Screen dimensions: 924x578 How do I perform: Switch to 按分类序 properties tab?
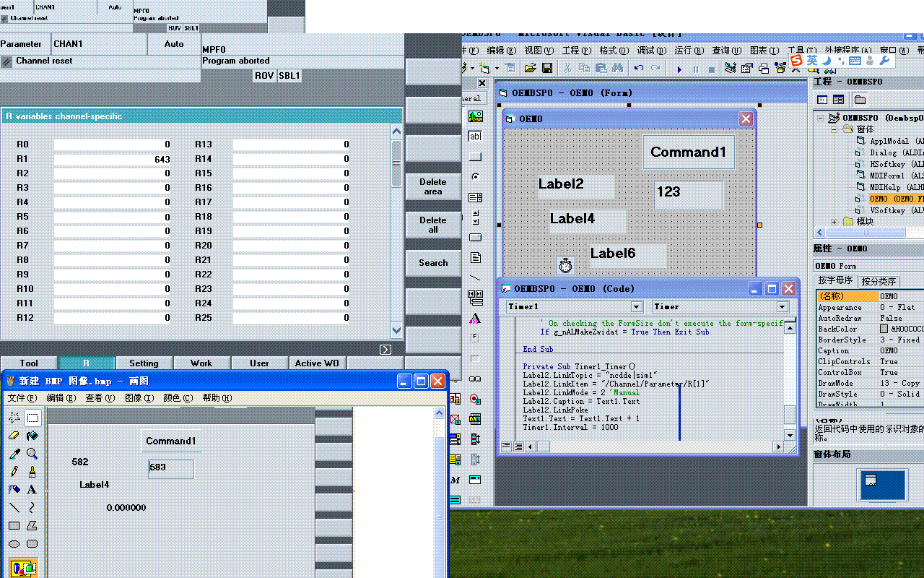tap(879, 281)
